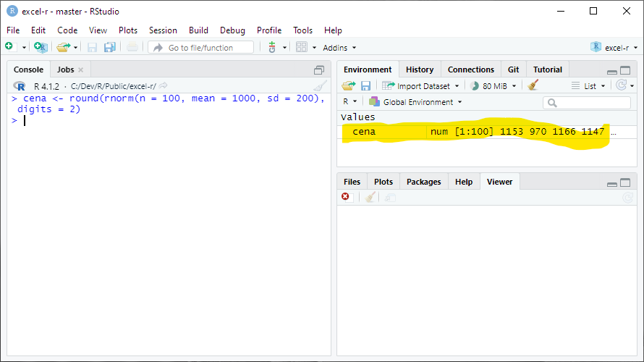Viewport: 644px width, 362px height.
Task: Open the List view mode dropdown
Action: (x=588, y=86)
